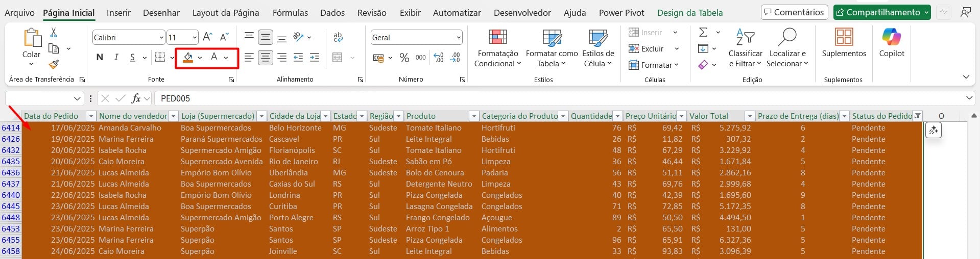Click the Increase Font Size icon
Viewport: 980px width, 259px height.
coord(207,37)
